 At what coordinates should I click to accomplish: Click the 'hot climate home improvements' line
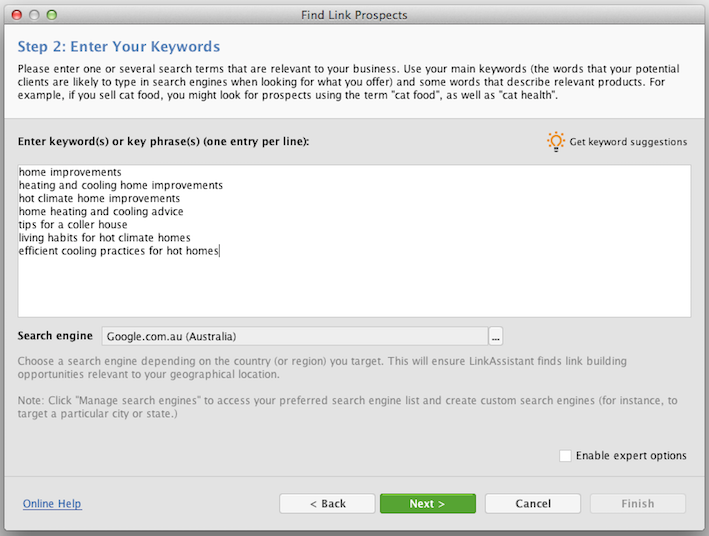[99, 199]
